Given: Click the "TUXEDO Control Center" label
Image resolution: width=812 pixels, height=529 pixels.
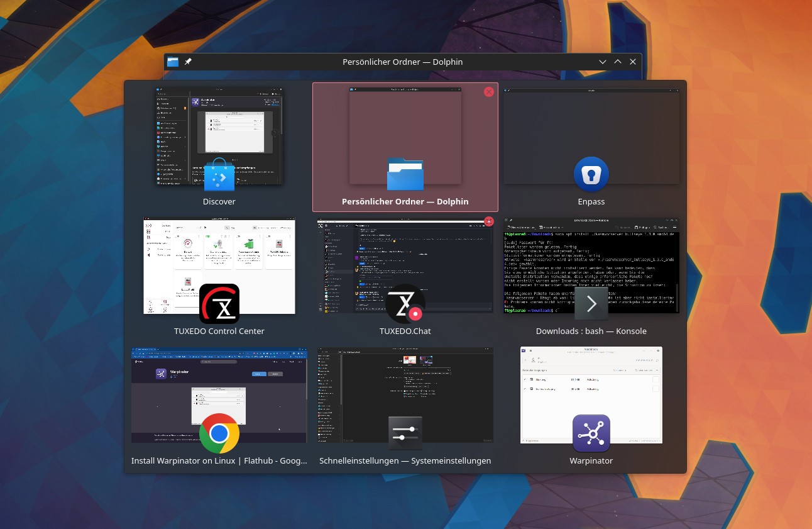Looking at the screenshot, I should pyautogui.click(x=219, y=331).
